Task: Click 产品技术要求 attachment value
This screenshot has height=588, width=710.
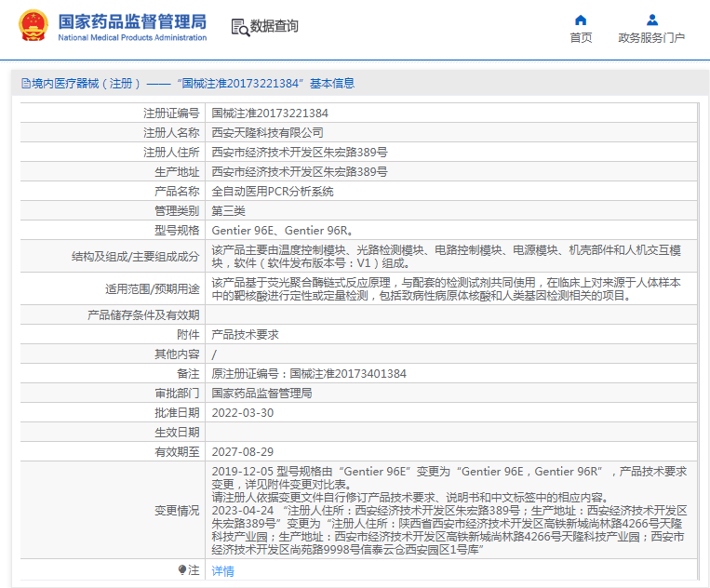Action: click(x=245, y=335)
